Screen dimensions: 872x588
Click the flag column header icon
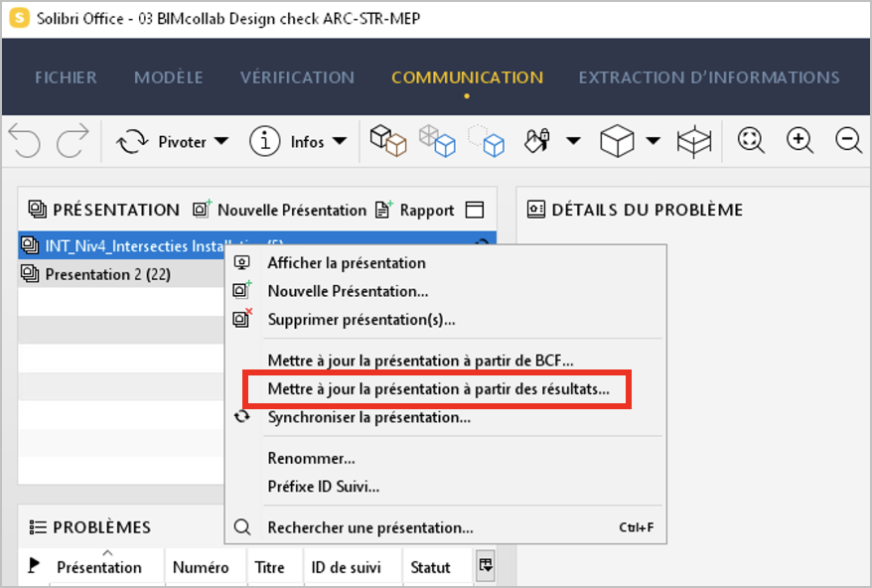pyautogui.click(x=34, y=566)
